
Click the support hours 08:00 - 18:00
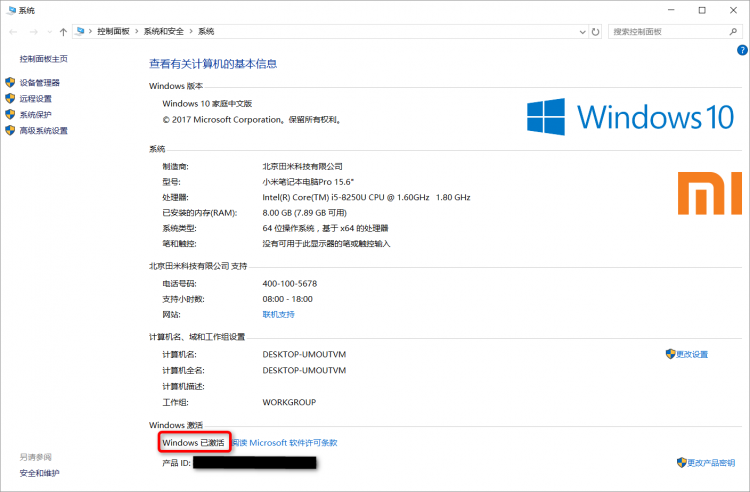[x=287, y=299]
